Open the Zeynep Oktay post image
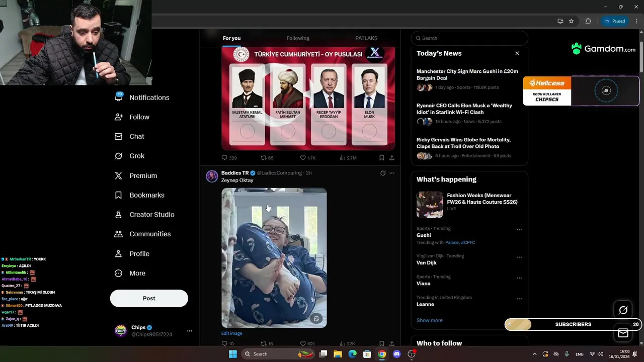The height and width of the screenshot is (362, 644). (274, 258)
